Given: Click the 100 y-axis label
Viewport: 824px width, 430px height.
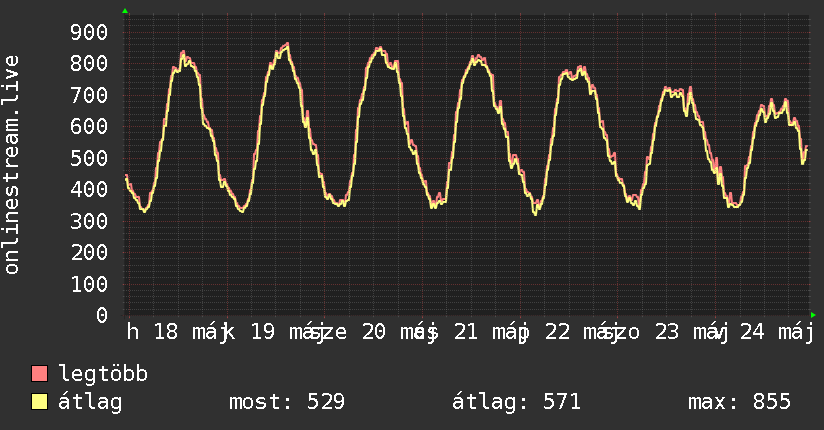Looking at the screenshot, I should pos(89,284).
